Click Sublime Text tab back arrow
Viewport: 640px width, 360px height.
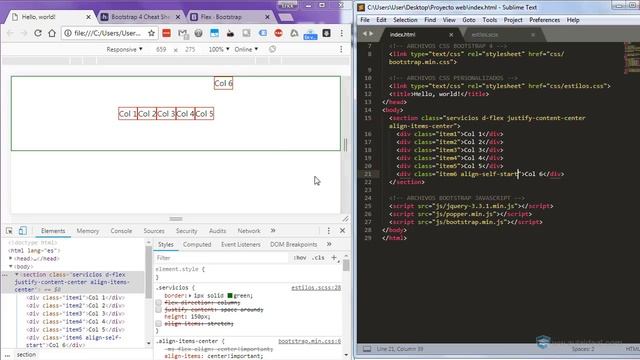[x=365, y=34]
